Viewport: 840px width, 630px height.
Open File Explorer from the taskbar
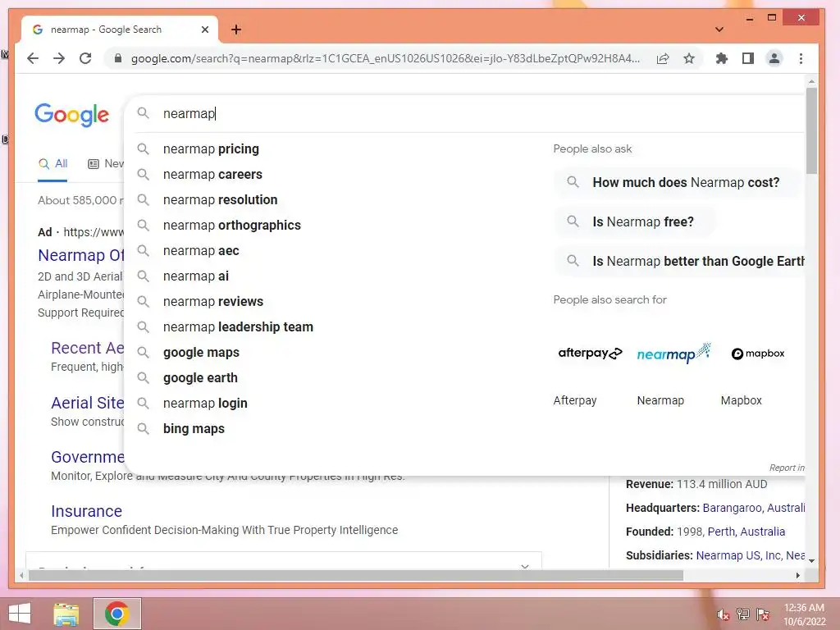click(66, 614)
